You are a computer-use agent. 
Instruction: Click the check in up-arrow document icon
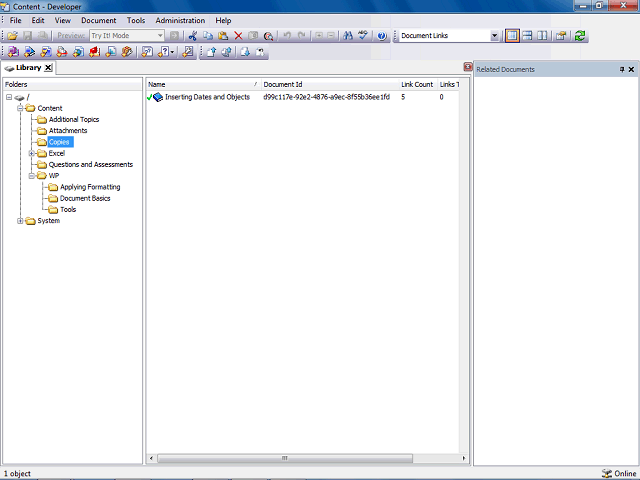[211, 52]
